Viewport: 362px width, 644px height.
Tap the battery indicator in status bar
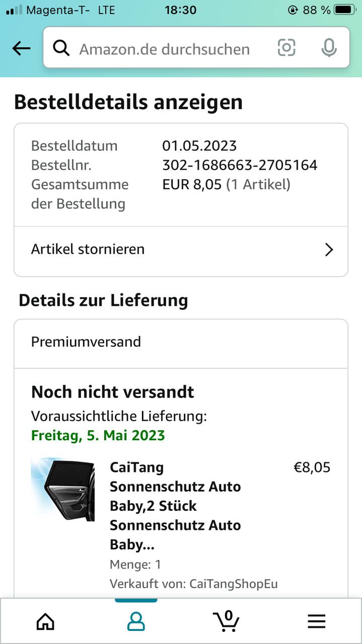(345, 10)
